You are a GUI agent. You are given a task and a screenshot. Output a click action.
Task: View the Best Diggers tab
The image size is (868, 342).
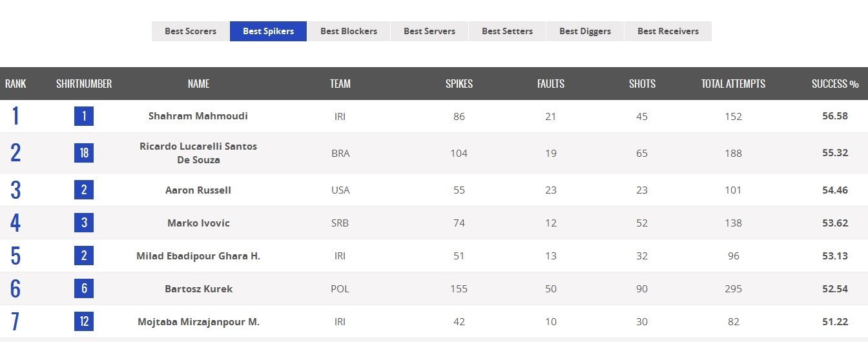585,31
